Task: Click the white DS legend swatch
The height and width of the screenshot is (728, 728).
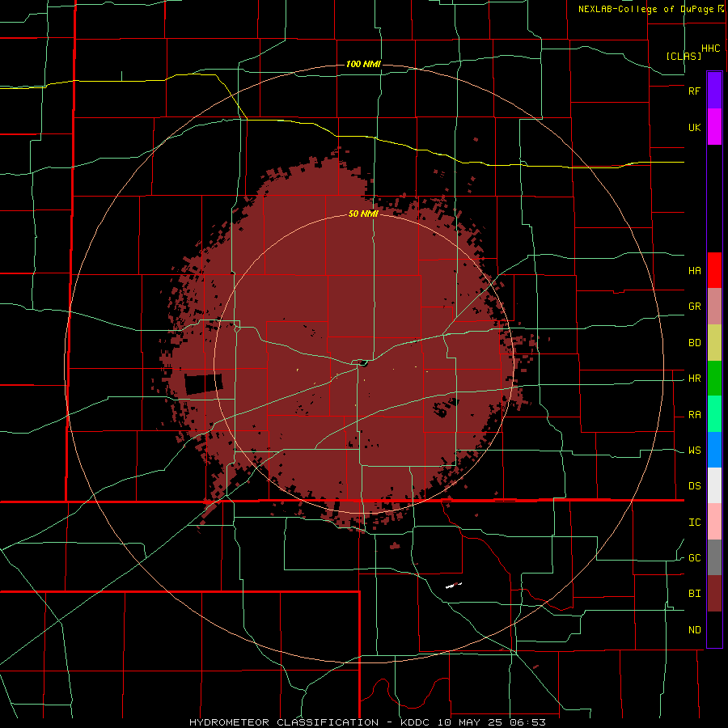Action: [714, 485]
